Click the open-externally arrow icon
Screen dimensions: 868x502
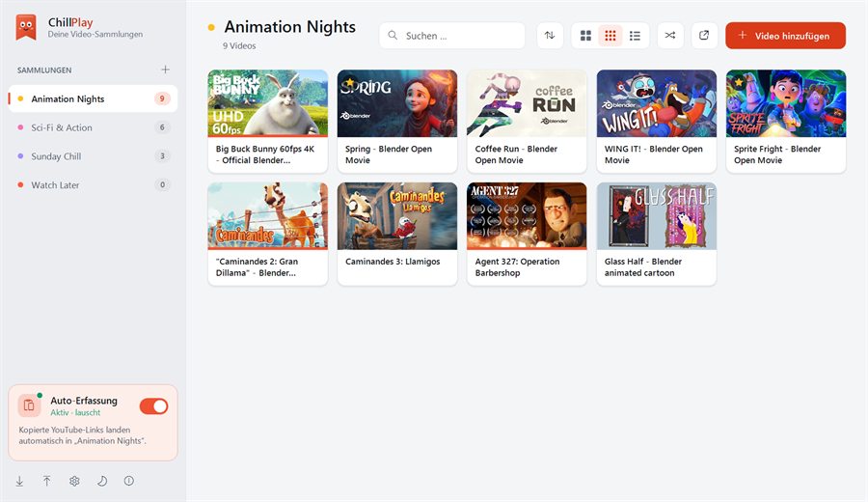pos(704,36)
